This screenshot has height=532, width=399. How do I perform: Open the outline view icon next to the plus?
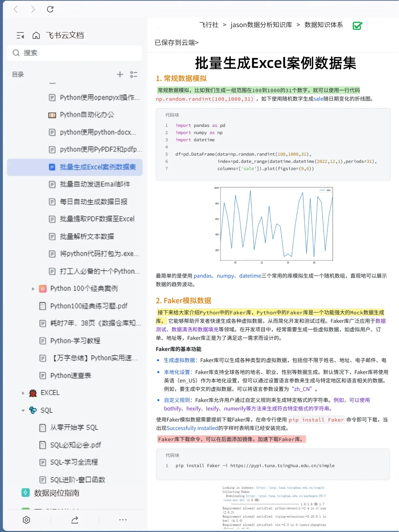134,74
